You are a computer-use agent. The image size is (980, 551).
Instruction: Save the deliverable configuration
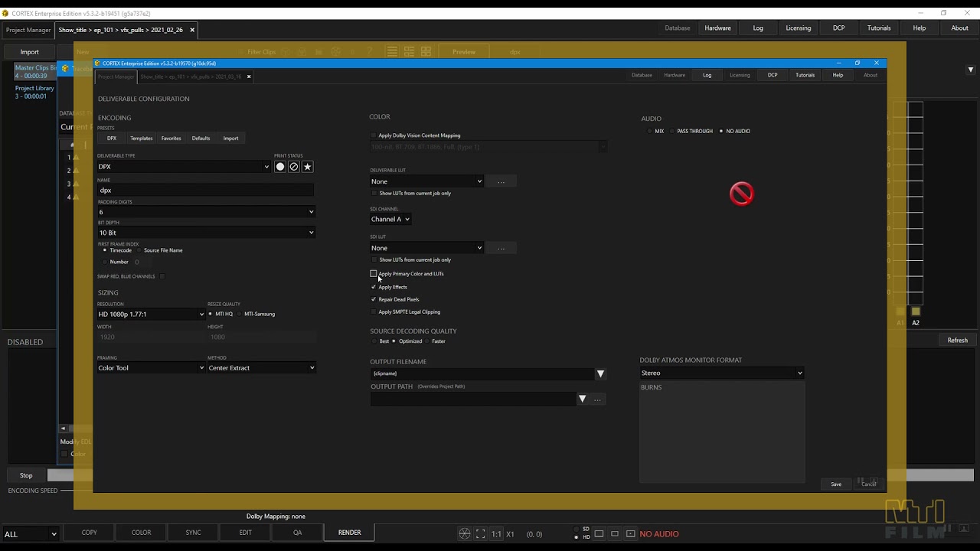click(836, 484)
